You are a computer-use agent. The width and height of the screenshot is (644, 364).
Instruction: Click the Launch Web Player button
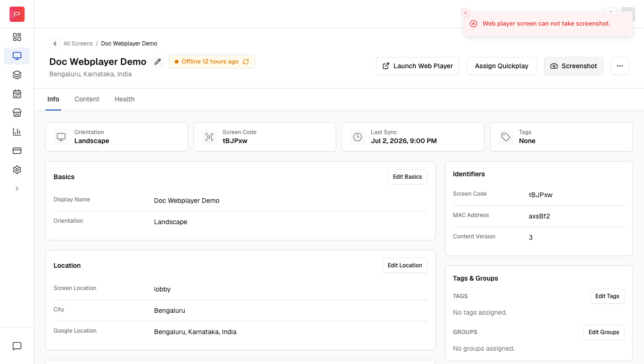pos(418,66)
